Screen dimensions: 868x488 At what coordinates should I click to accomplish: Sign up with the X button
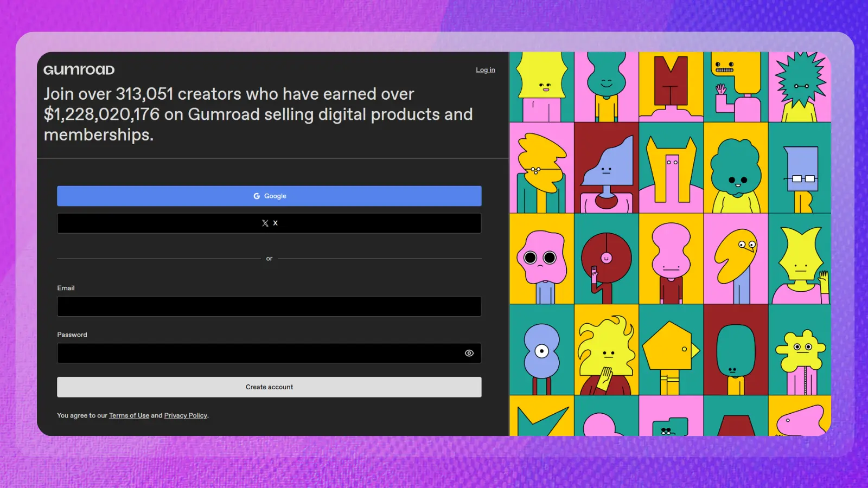269,223
